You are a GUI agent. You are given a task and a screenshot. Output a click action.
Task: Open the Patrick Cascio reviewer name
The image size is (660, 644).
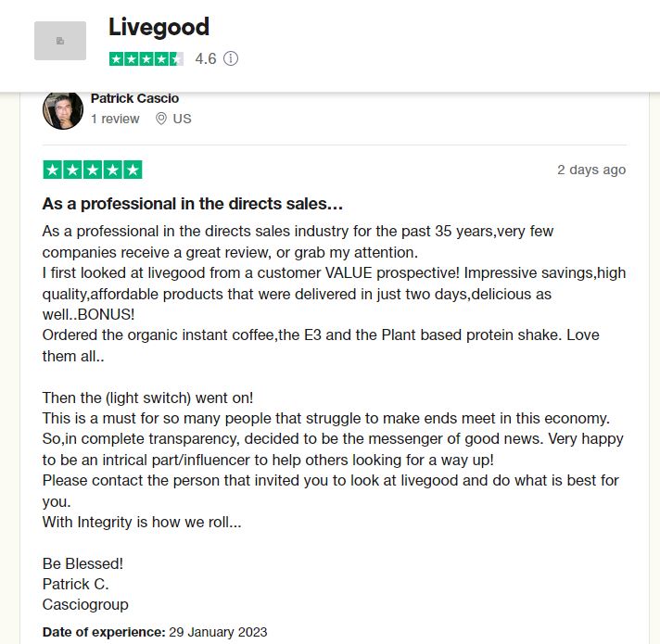coord(134,98)
